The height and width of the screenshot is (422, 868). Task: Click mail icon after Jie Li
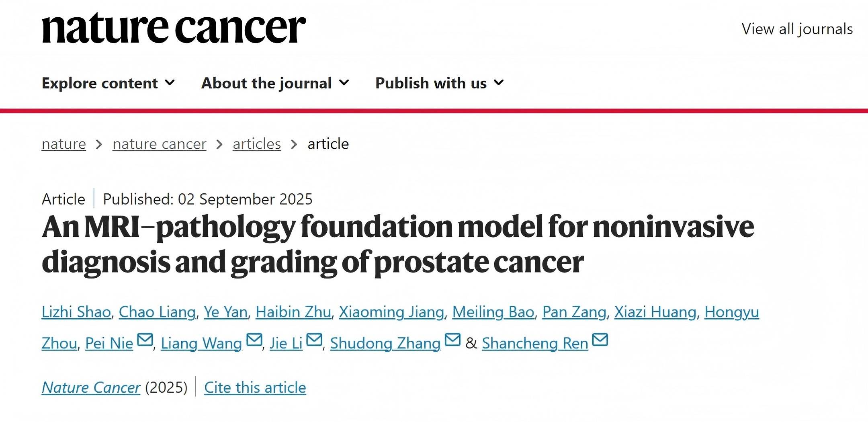[x=314, y=340]
